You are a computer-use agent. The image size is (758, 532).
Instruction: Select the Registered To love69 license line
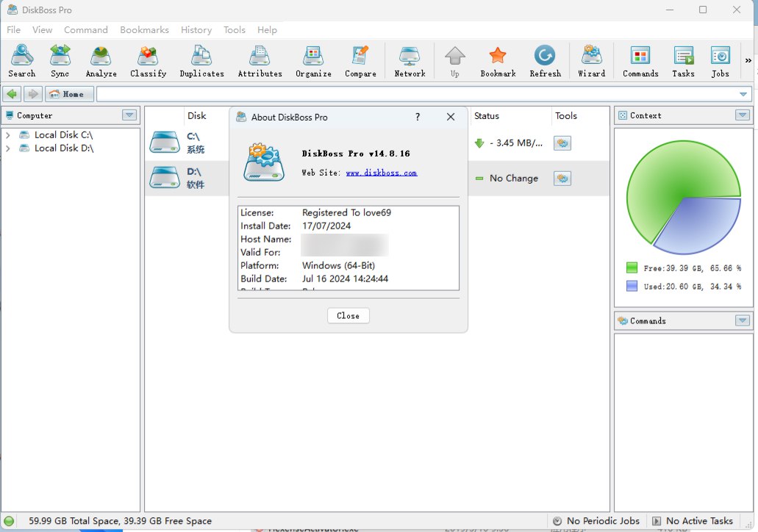tap(346, 212)
